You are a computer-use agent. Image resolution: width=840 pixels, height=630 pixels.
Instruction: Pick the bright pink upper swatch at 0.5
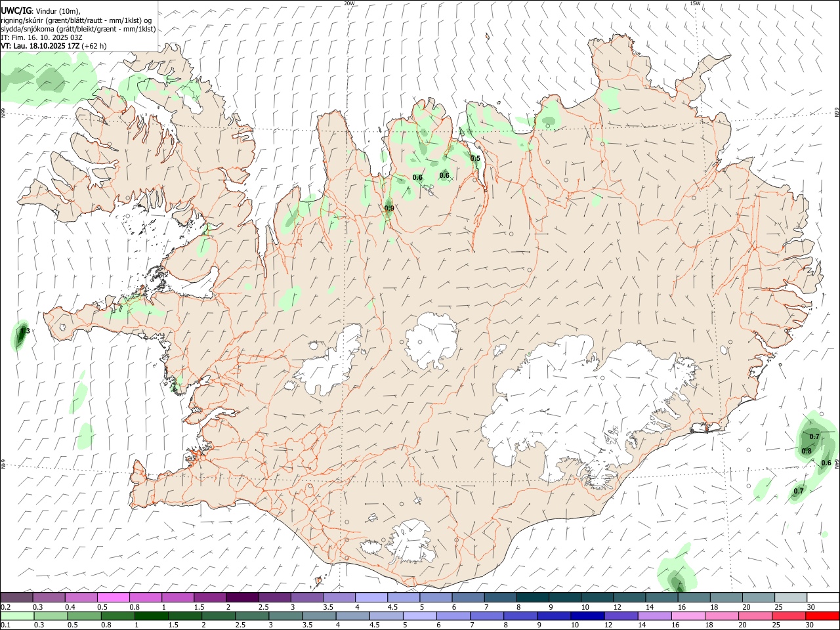click(113, 597)
